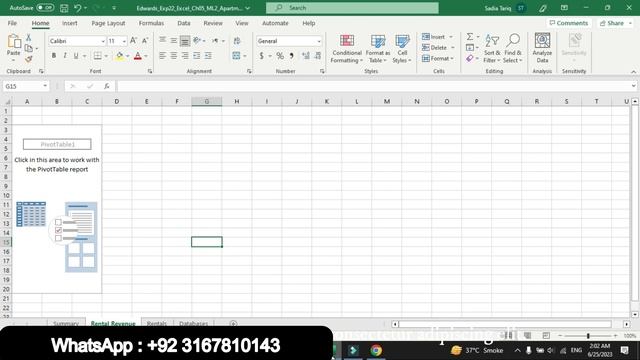
Task: Increase font size with larger A
Action: click(133, 41)
